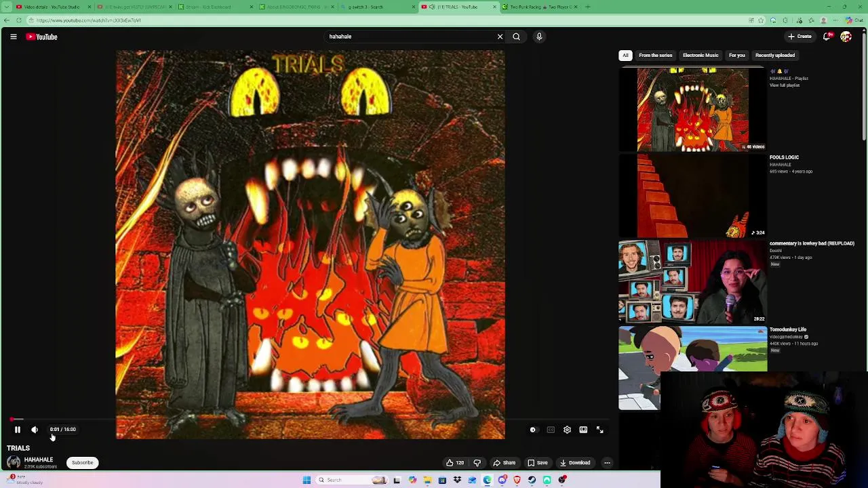The width and height of the screenshot is (868, 488).
Task: Open the Create menu
Action: 800,37
